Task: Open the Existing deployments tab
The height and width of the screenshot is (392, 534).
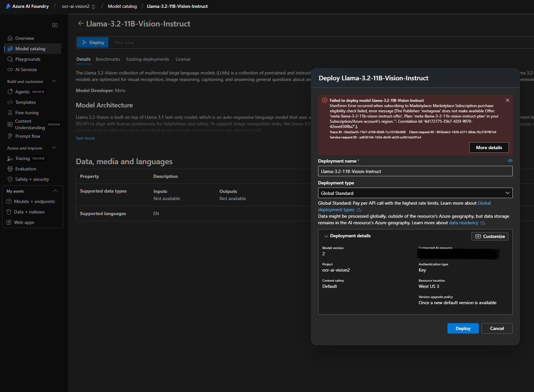Action: (148, 59)
